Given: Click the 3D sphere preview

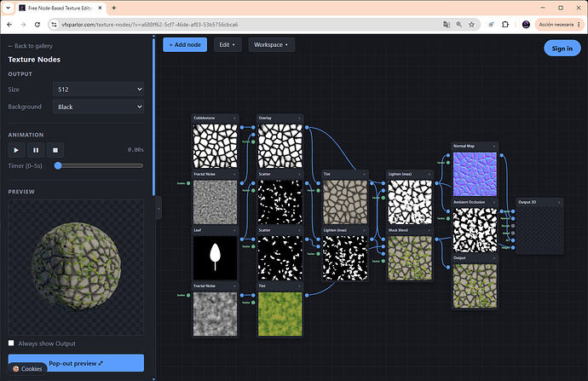Looking at the screenshot, I should [x=76, y=268].
